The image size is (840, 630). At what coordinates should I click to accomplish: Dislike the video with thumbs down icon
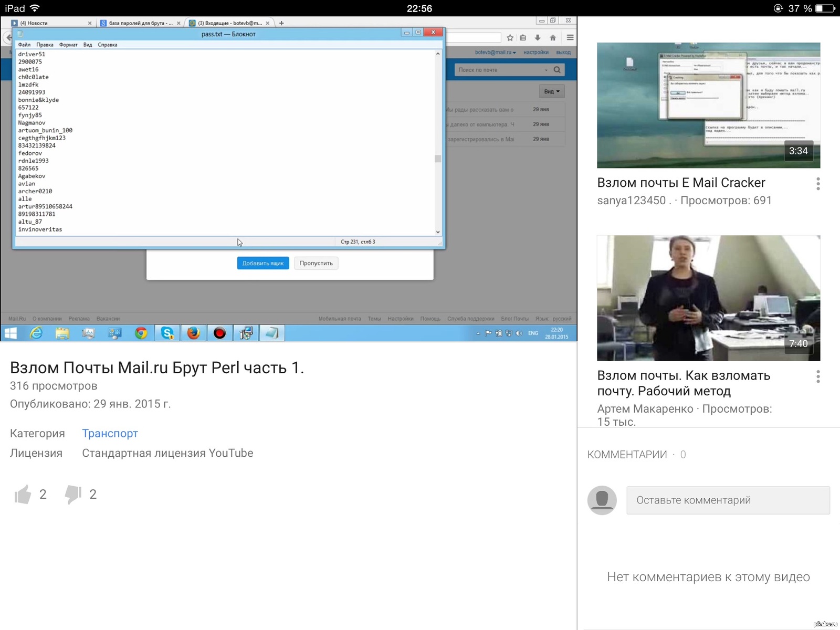[73, 494]
